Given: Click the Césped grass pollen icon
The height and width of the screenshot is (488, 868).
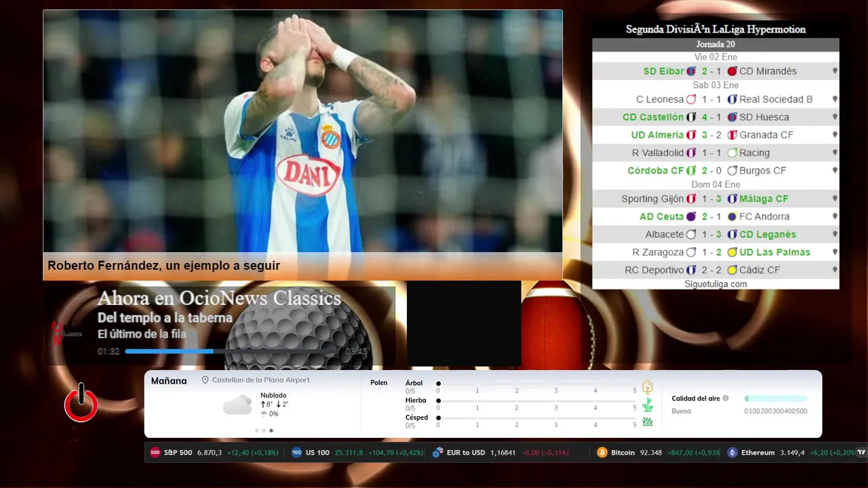Looking at the screenshot, I should click(648, 422).
